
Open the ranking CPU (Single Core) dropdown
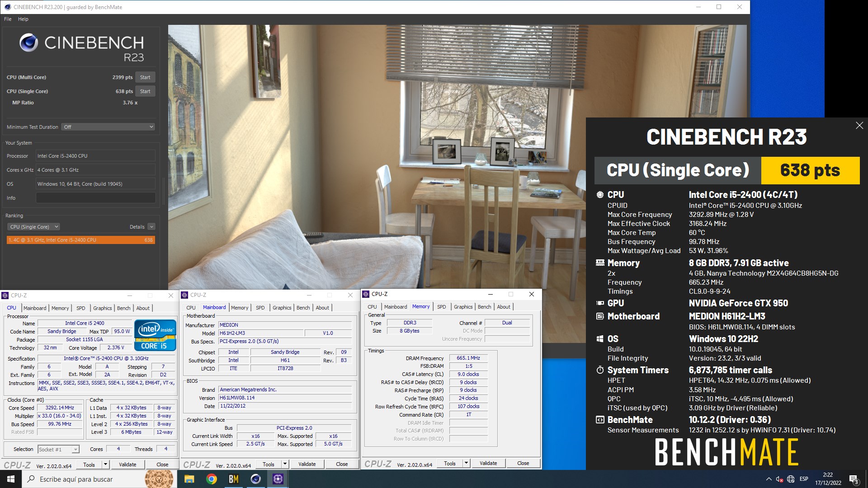point(34,227)
